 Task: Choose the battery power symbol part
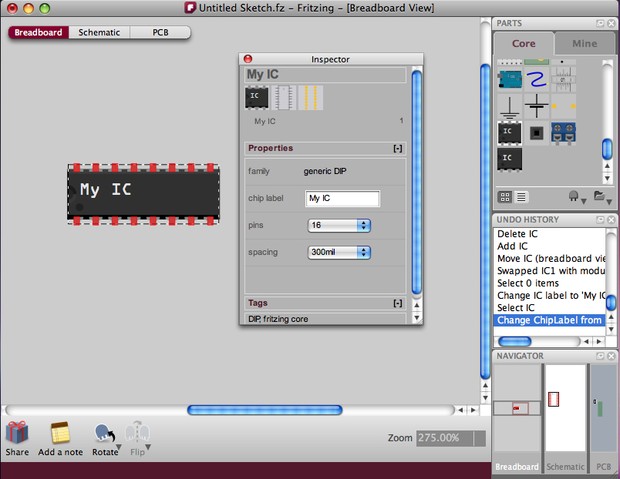(x=536, y=106)
